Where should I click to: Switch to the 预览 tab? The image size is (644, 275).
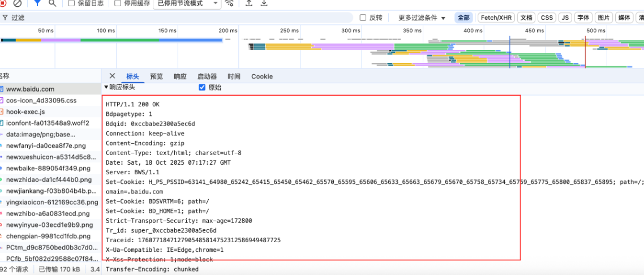[157, 76]
